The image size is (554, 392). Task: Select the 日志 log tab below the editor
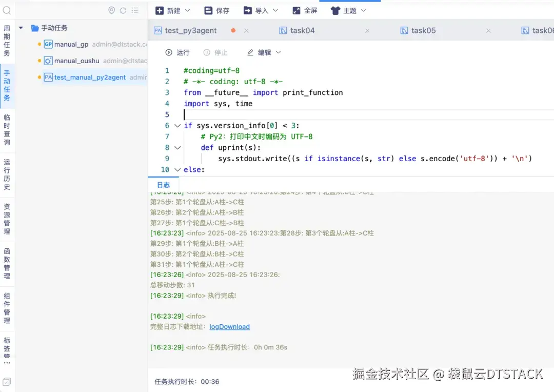coord(163,185)
